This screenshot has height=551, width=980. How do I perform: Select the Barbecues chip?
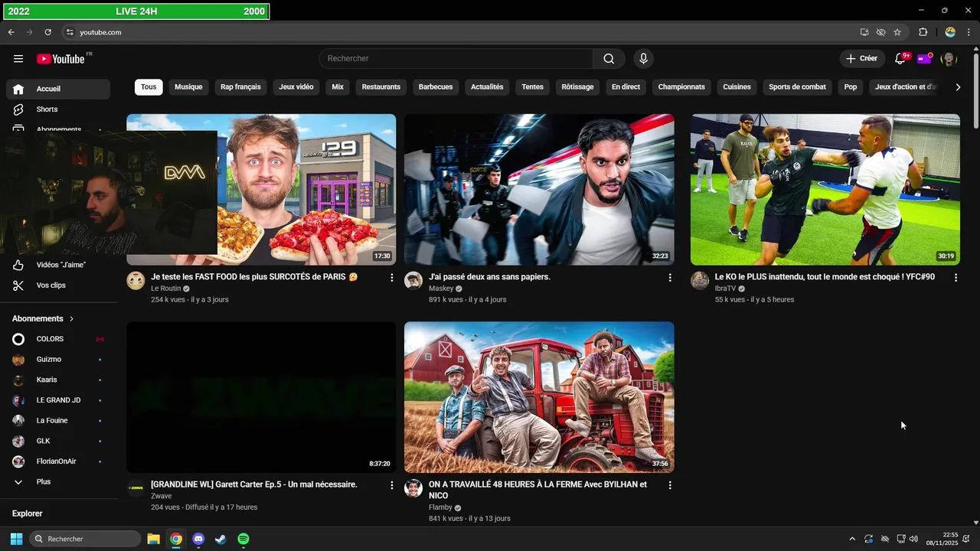[436, 87]
